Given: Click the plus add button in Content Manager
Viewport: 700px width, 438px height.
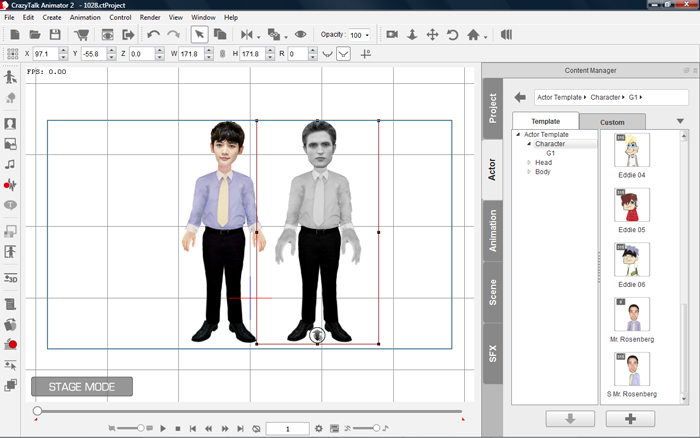Looking at the screenshot, I should 630,418.
